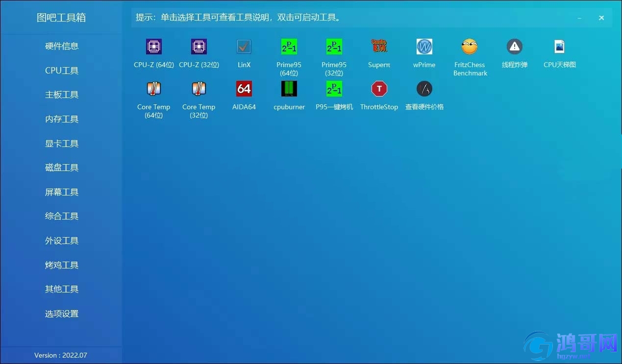622x364 pixels.
Task: Select the 线程炸弹 warning icon
Action: coord(515,47)
